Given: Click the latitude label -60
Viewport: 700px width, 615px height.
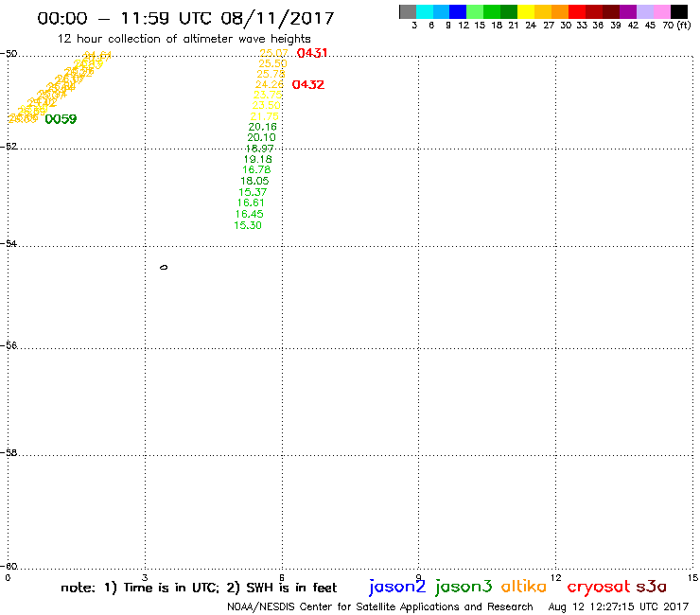Looking at the screenshot, I should click(9, 567).
